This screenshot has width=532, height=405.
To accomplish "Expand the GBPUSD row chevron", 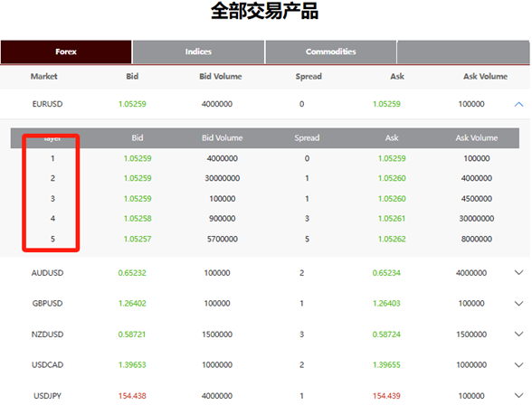I will (x=518, y=304).
